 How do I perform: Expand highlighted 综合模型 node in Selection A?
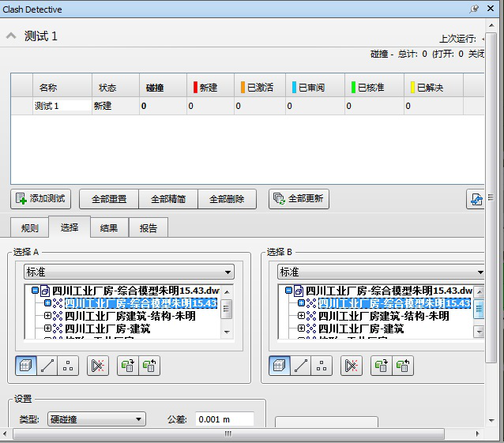tap(47, 302)
